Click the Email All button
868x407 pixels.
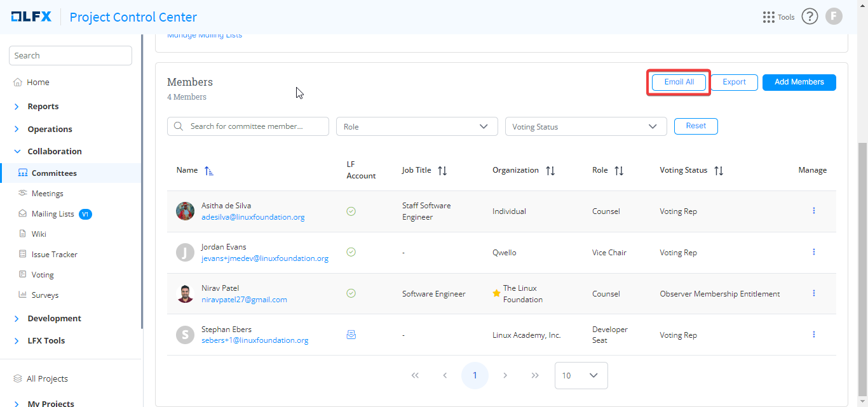point(679,82)
